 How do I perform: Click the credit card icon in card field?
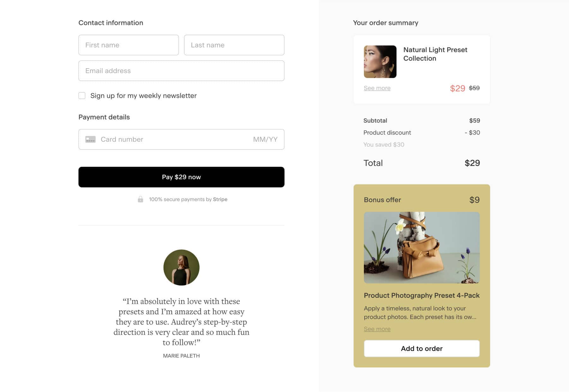[x=90, y=139]
